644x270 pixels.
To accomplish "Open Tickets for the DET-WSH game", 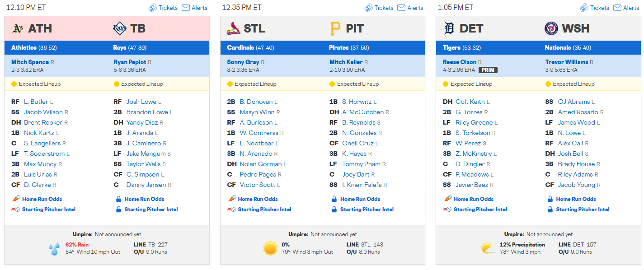I will click(x=595, y=8).
